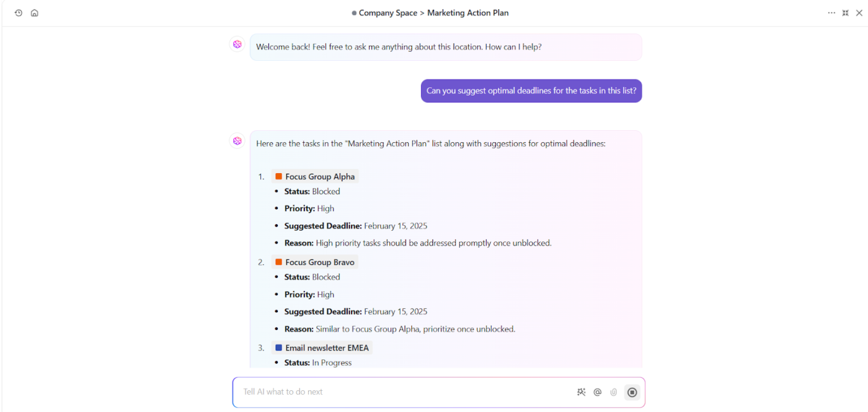
Task: Open the Focus Group Bravo task
Action: coord(320,262)
